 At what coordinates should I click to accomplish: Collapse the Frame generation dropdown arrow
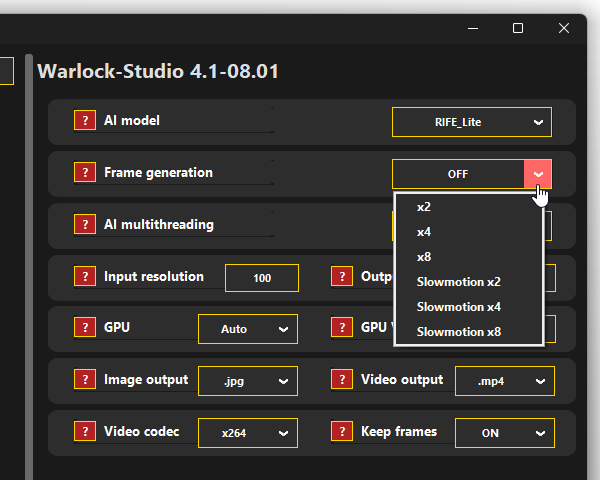coord(538,174)
